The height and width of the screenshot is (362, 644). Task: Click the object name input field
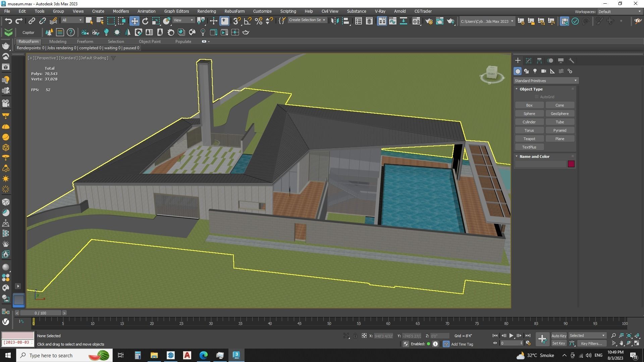coord(540,164)
